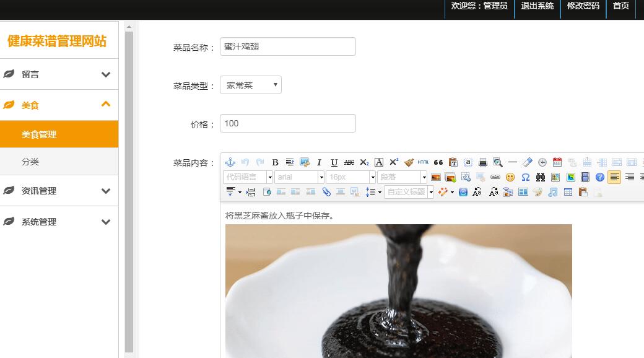This screenshot has height=358, width=644.
Task: Clear formatting with the eraser icon
Action: [x=528, y=162]
